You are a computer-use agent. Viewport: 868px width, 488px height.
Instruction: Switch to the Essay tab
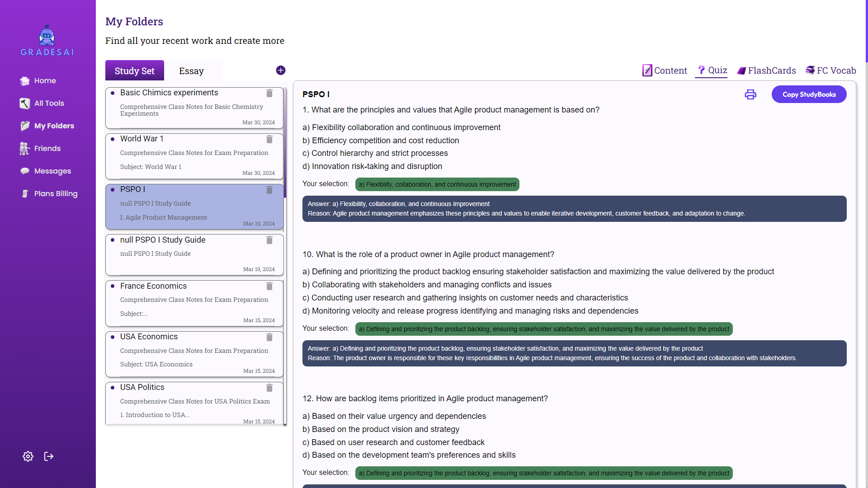(x=191, y=70)
